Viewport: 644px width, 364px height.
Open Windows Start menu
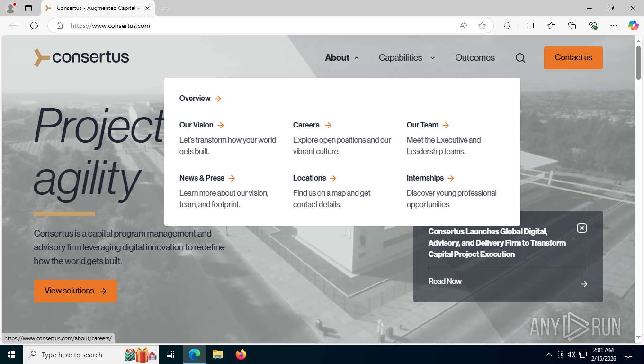click(11, 355)
